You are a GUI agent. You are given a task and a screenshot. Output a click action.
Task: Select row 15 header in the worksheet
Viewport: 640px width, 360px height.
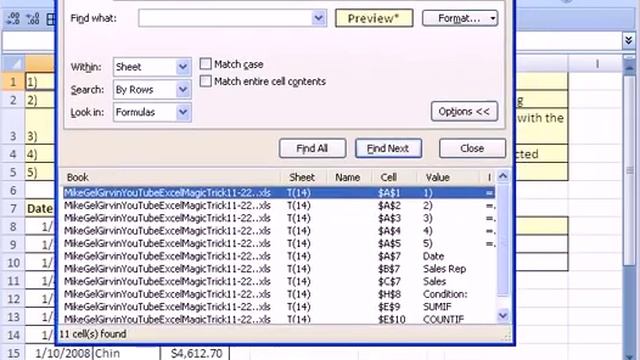tap(13, 353)
